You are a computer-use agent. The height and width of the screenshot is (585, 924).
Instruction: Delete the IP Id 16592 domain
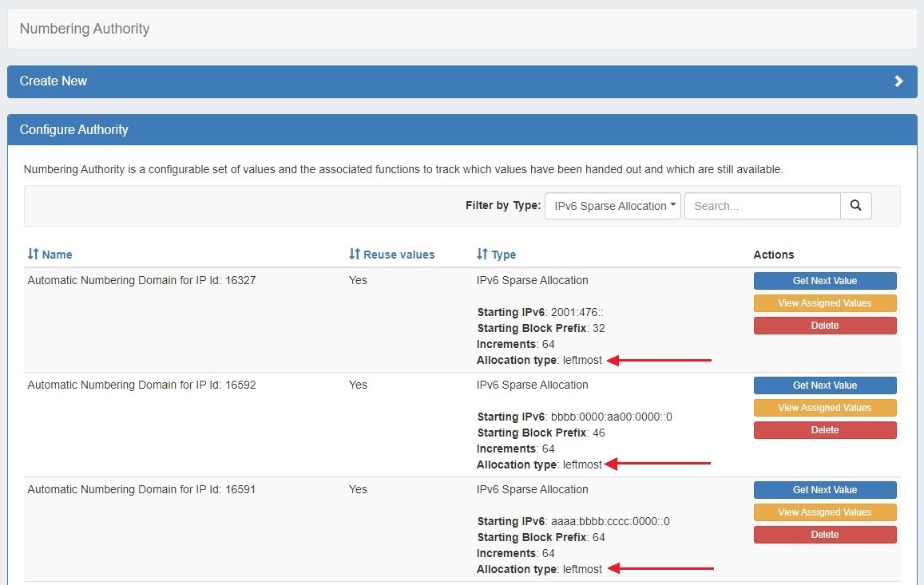click(x=824, y=430)
